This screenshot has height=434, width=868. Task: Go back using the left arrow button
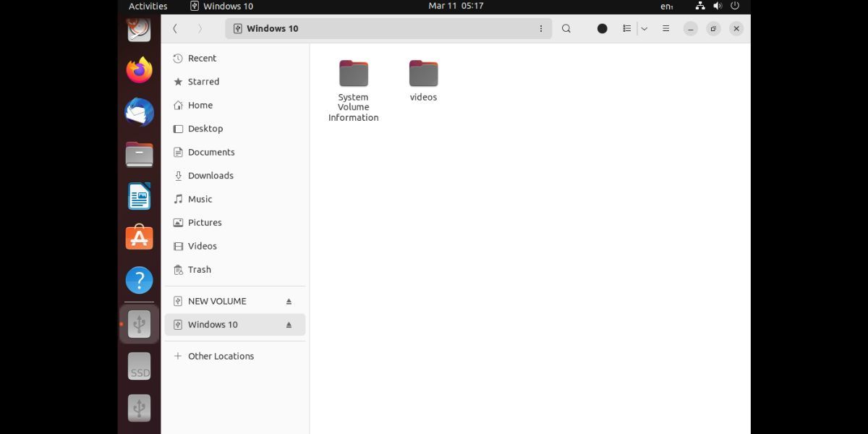[174, 29]
